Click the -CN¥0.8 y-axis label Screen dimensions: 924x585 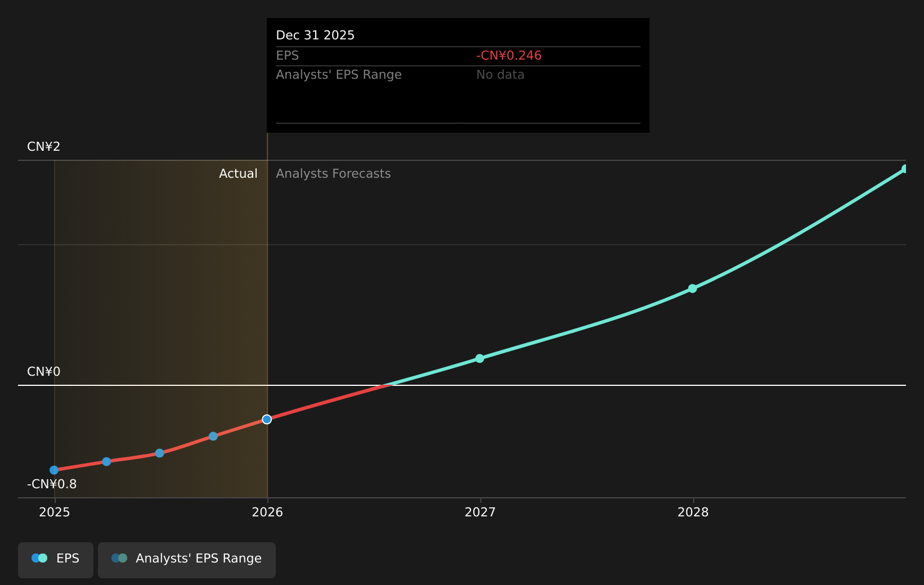(52, 484)
